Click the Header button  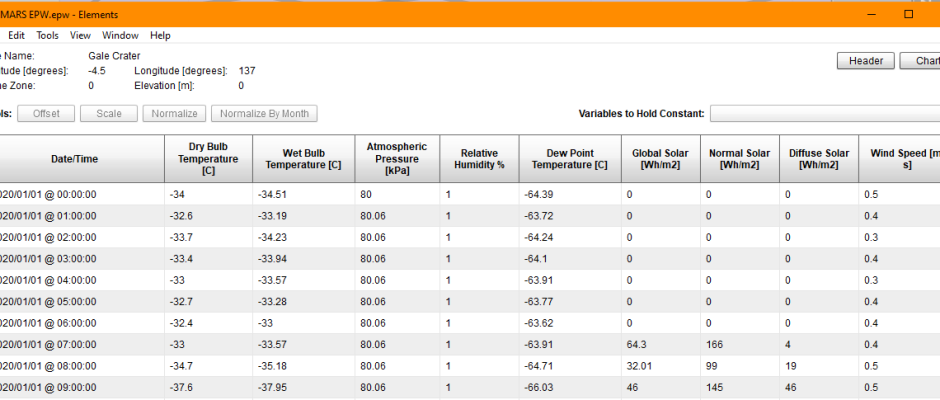[x=865, y=61]
